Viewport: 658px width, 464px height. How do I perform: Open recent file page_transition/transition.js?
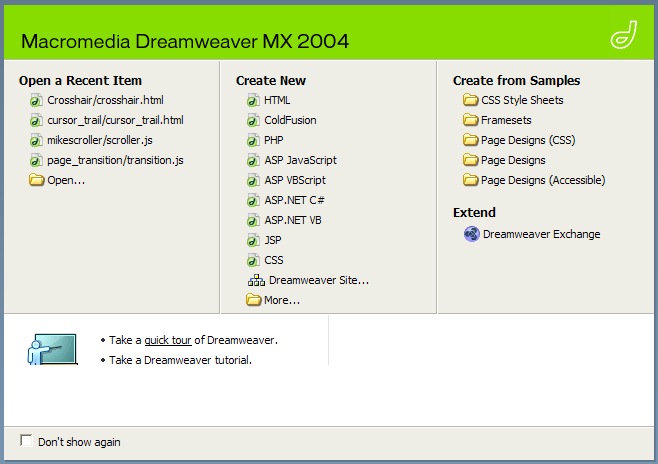(115, 160)
